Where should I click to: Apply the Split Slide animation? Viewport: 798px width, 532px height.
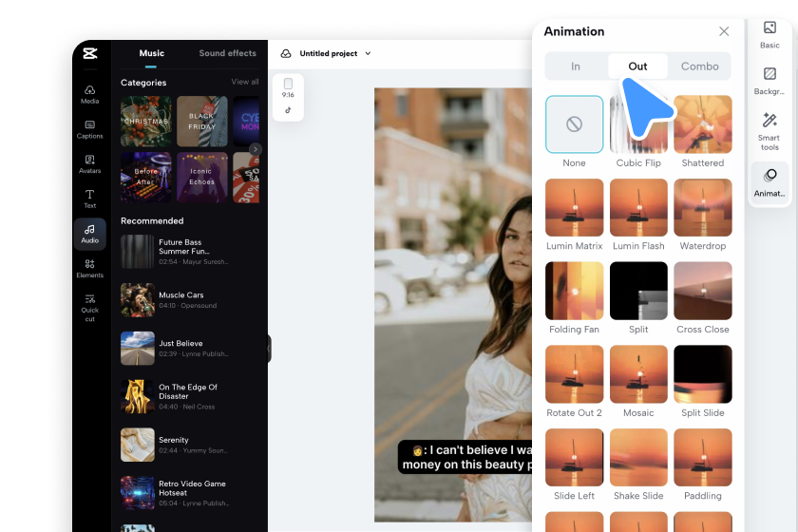[x=703, y=374]
